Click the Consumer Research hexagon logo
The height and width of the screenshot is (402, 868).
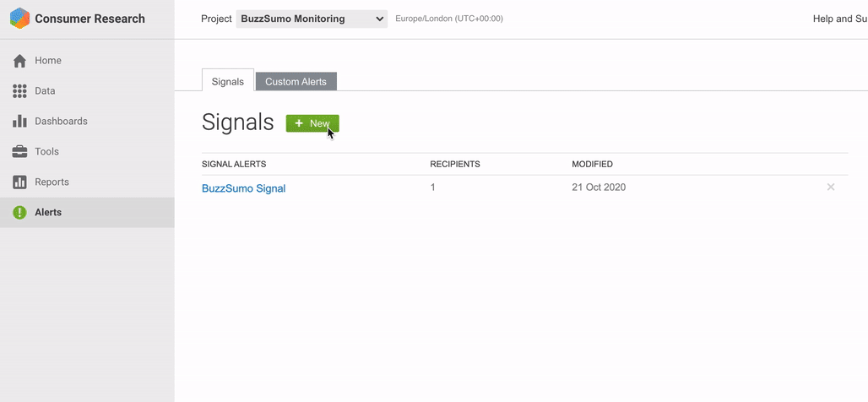pyautogui.click(x=19, y=19)
